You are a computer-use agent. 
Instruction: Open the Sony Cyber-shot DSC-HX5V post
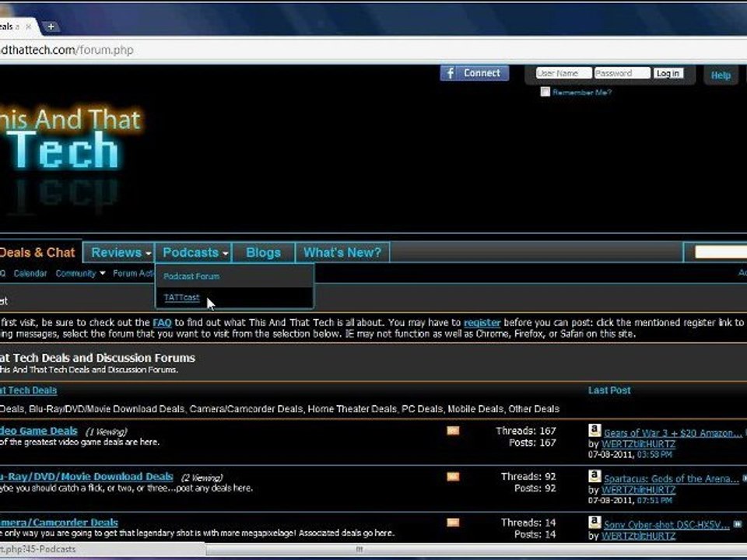click(667, 525)
